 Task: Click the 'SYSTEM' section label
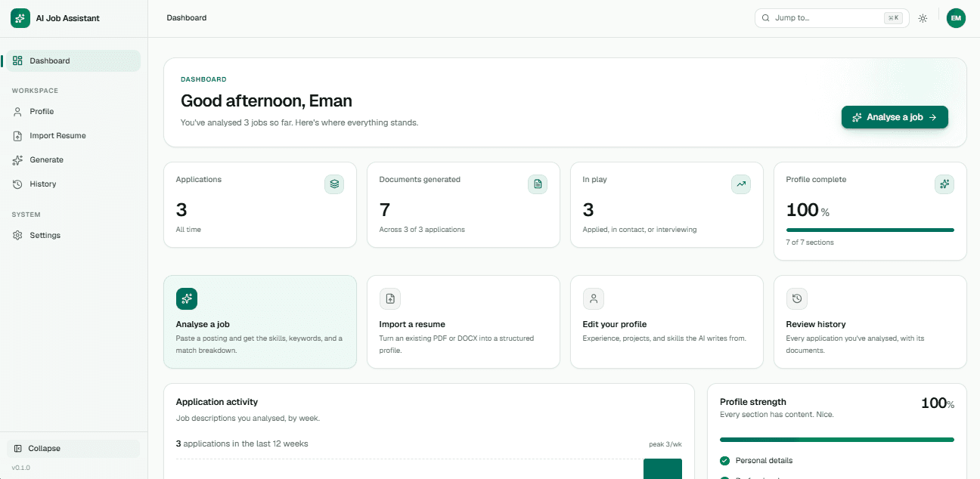(26, 215)
